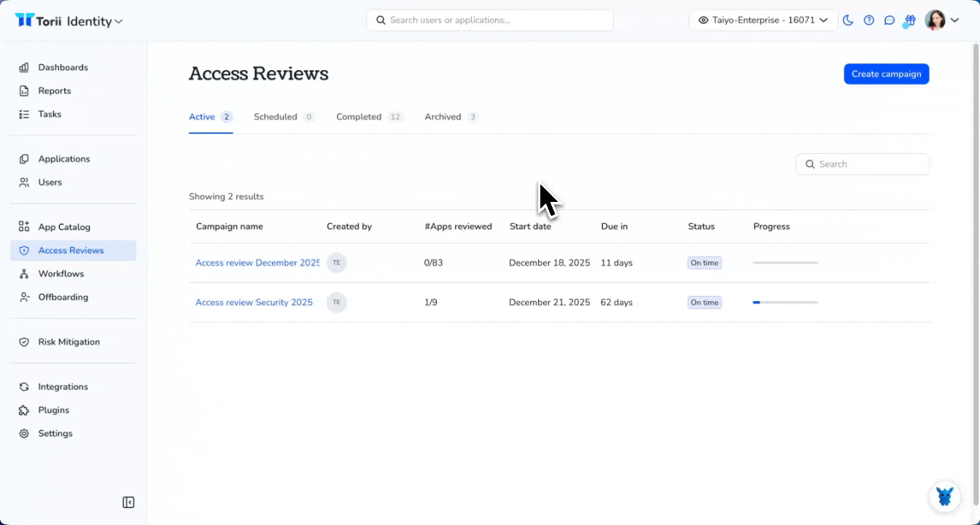
Task: Switch to the Completed tab
Action: point(370,117)
